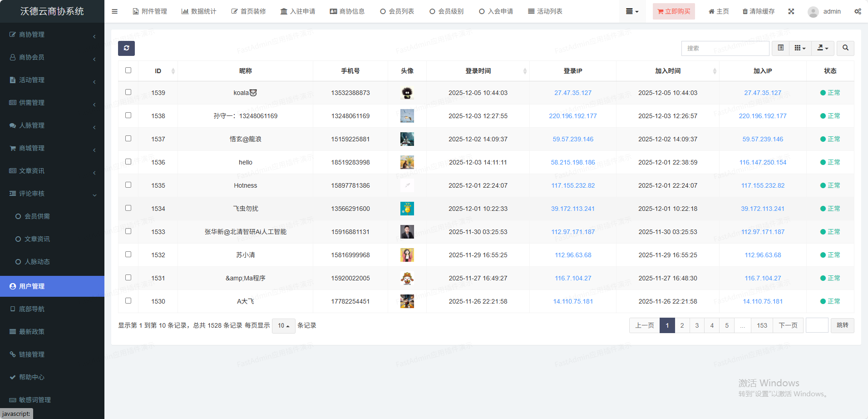868x419 pixels.
Task: Click the refresh table icon button
Action: pyautogui.click(x=126, y=48)
